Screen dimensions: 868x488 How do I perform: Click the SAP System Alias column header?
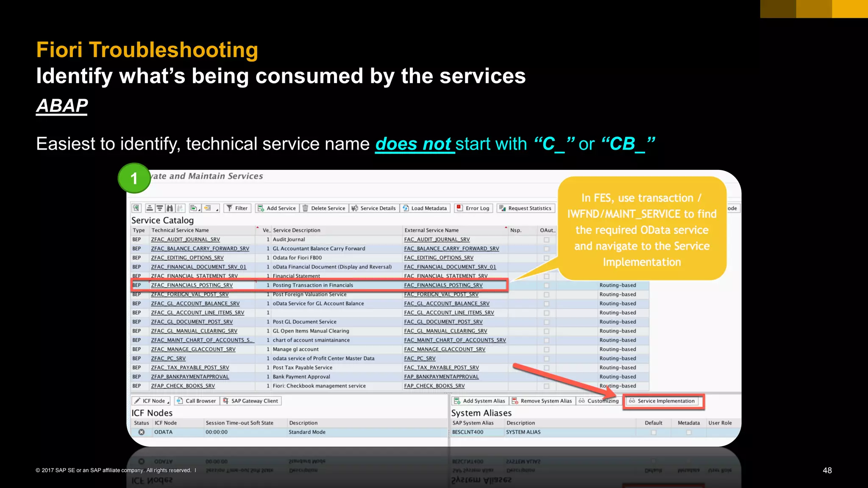[477, 423]
